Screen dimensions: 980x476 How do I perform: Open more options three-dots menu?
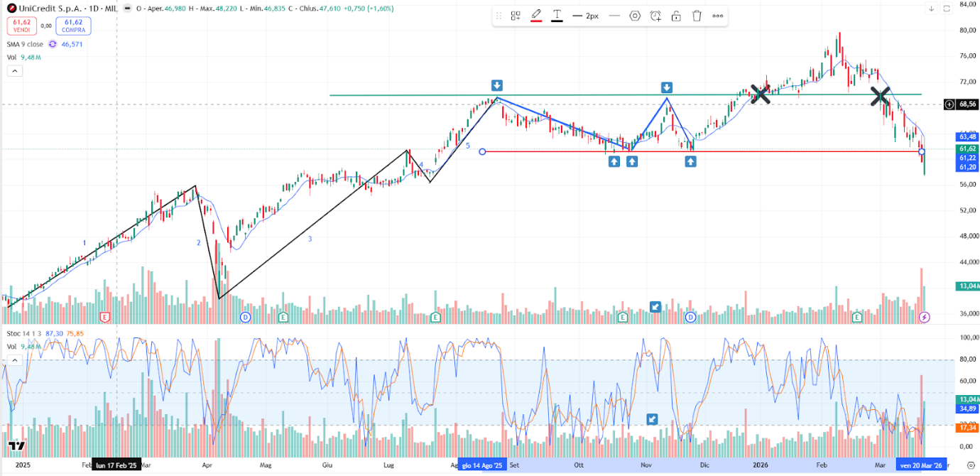coord(718,16)
